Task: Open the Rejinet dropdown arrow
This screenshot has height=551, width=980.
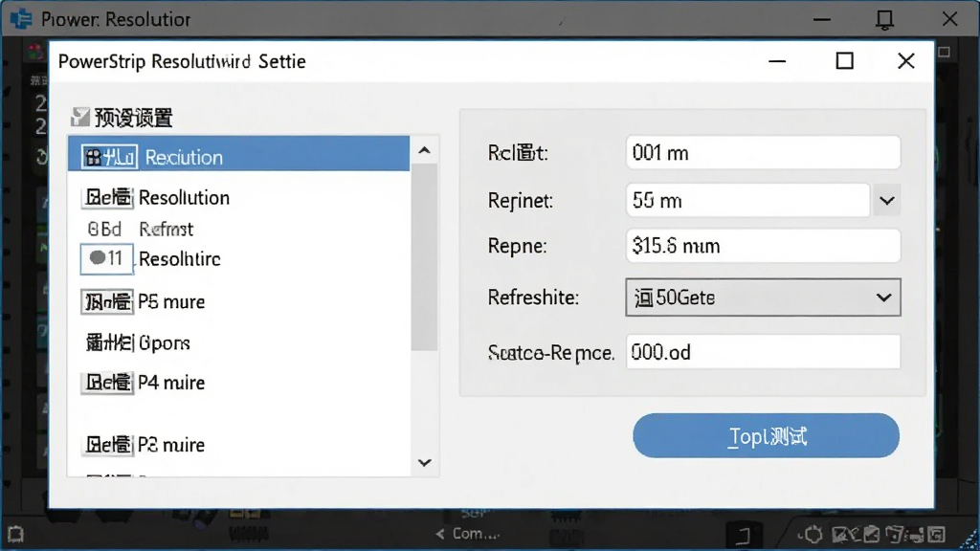Action: [887, 201]
